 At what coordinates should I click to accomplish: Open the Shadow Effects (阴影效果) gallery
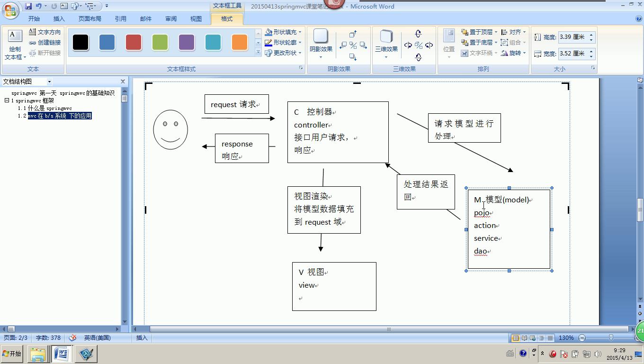(321, 44)
